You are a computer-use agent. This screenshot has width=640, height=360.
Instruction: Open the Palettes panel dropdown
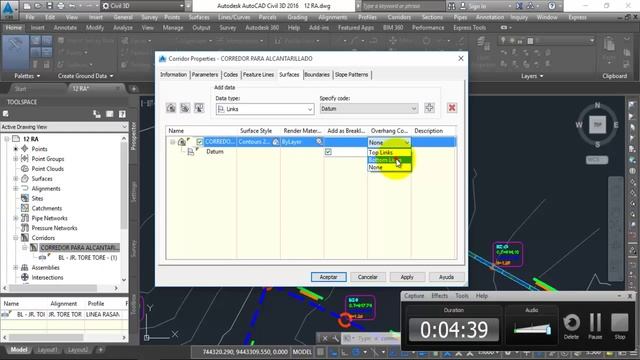pos(27,76)
